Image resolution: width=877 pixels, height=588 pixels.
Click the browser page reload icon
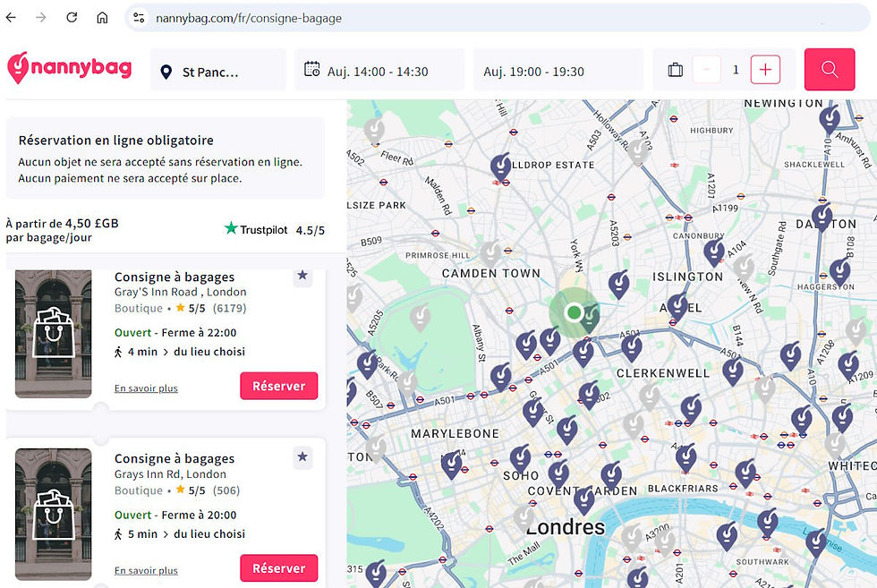click(x=72, y=17)
